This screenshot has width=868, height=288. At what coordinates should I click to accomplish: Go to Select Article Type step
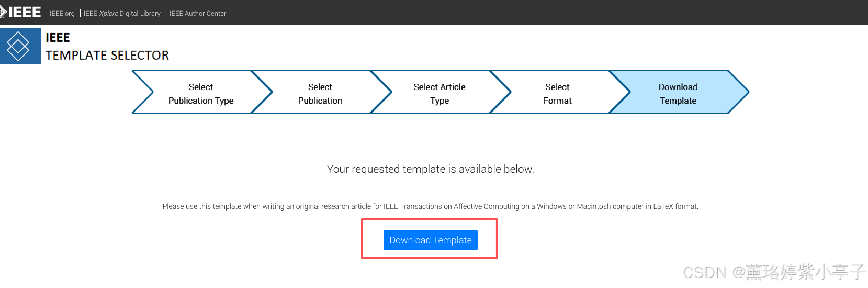pos(439,92)
